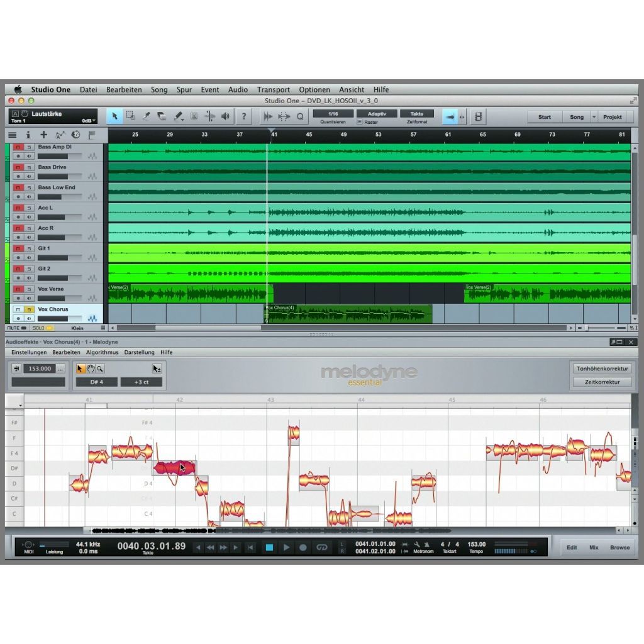Choose the Split (knife) tool
Screen dimensions: 644x644
pyautogui.click(x=146, y=116)
